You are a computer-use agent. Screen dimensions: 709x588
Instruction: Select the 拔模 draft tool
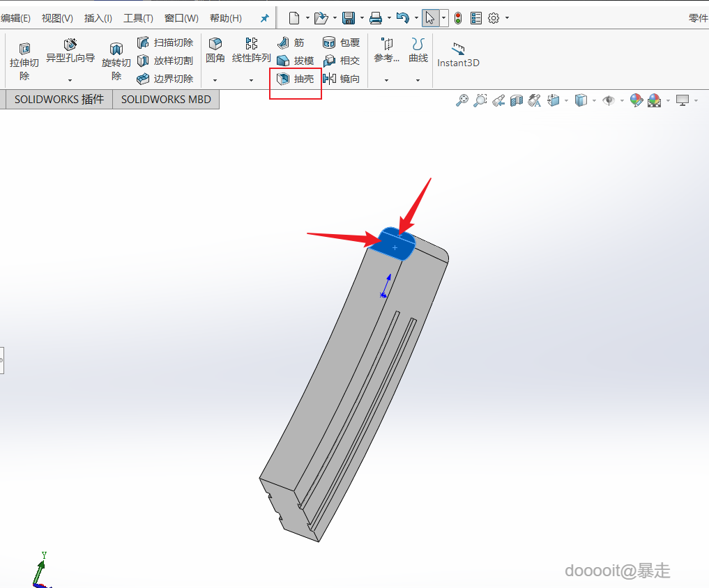[296, 61]
